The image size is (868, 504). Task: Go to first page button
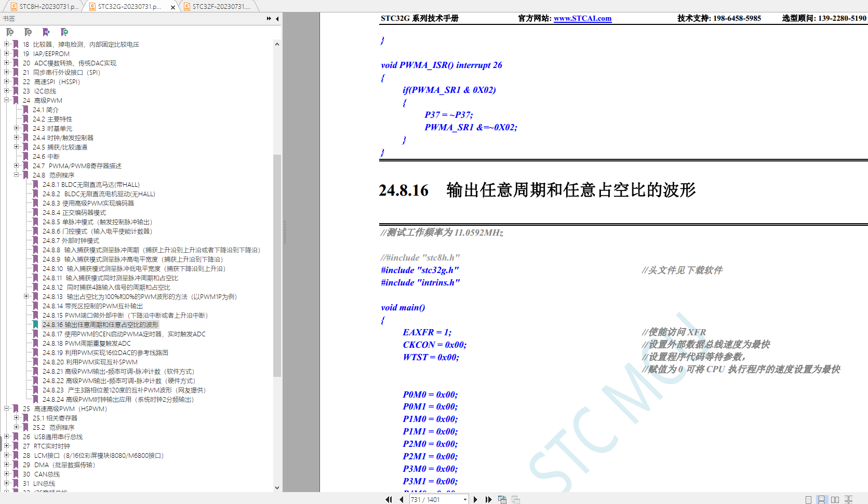[389, 499]
